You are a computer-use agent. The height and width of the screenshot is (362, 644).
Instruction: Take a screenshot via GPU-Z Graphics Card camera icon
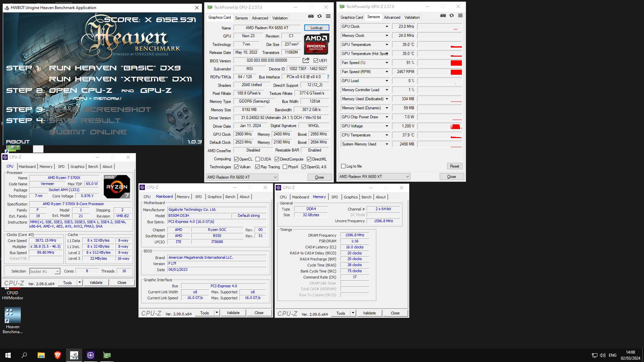311,16
